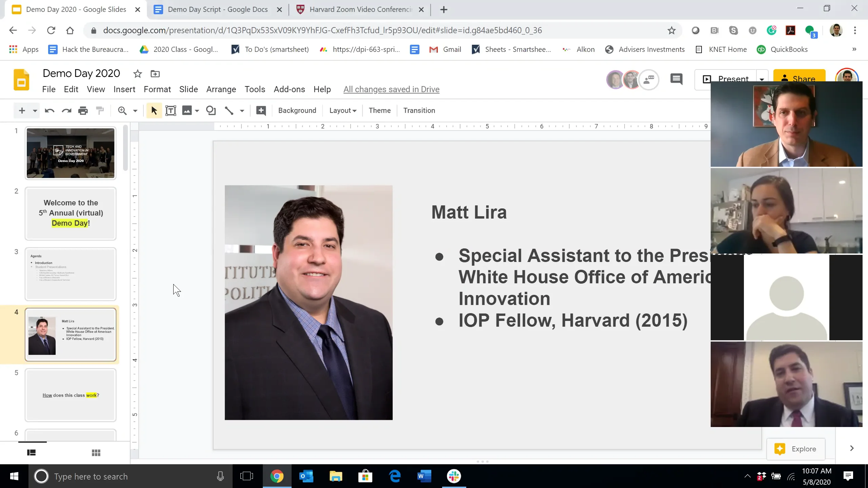Star the Demo Day 2020 presentation

coord(137,74)
